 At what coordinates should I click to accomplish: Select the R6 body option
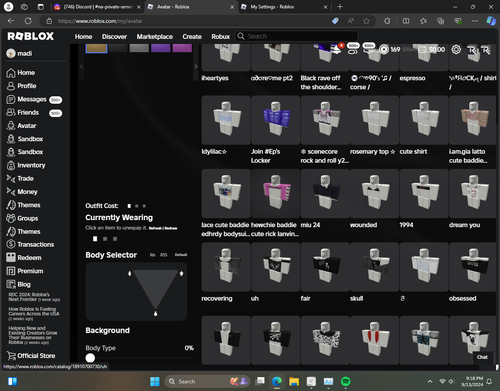152,255
